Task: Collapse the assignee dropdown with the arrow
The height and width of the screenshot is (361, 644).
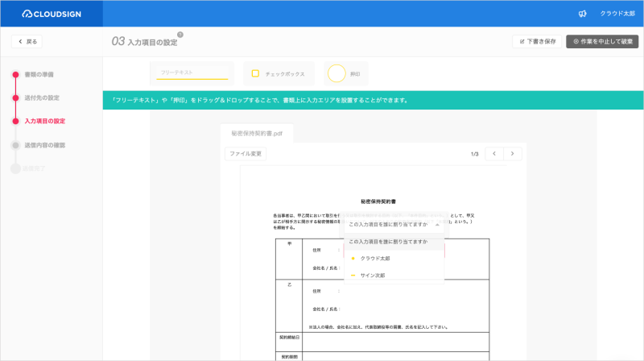Action: (437, 225)
